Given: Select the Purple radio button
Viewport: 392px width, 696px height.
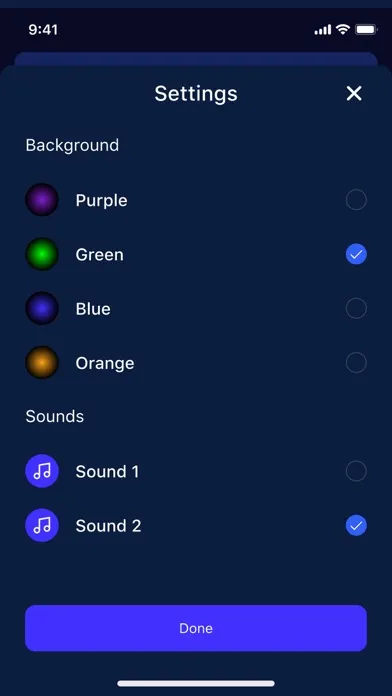Looking at the screenshot, I should (x=356, y=200).
